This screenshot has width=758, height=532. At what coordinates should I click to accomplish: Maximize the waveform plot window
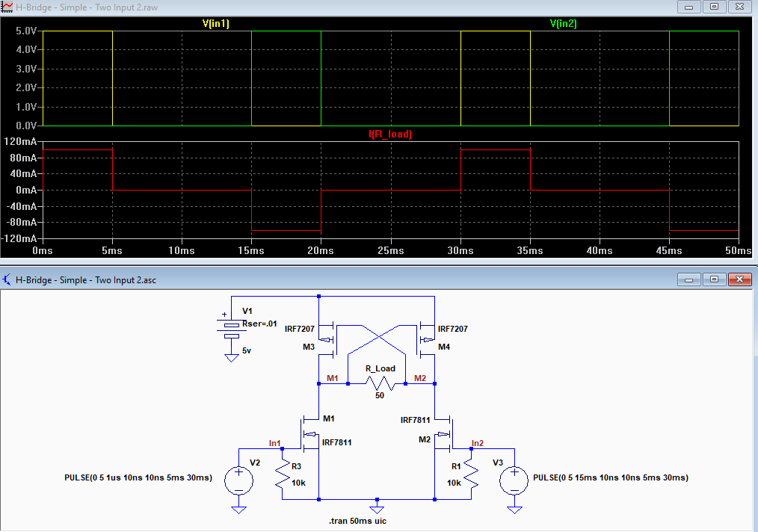[714, 7]
